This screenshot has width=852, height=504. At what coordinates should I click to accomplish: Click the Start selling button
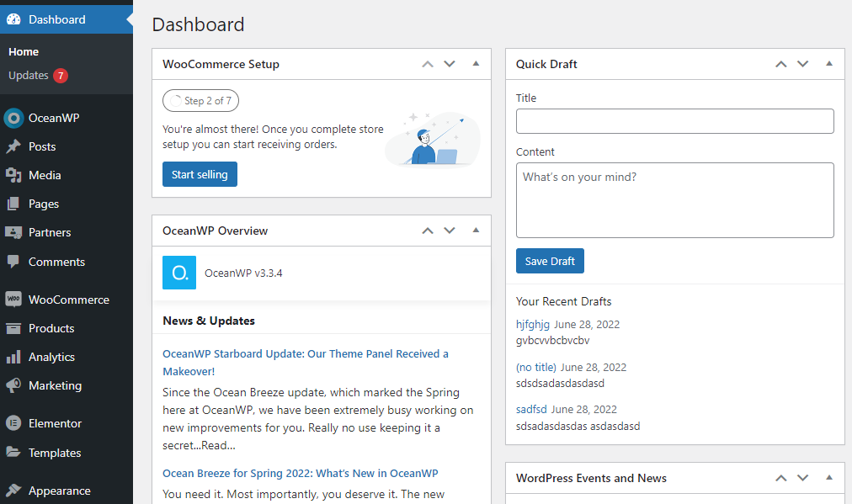[x=200, y=174]
